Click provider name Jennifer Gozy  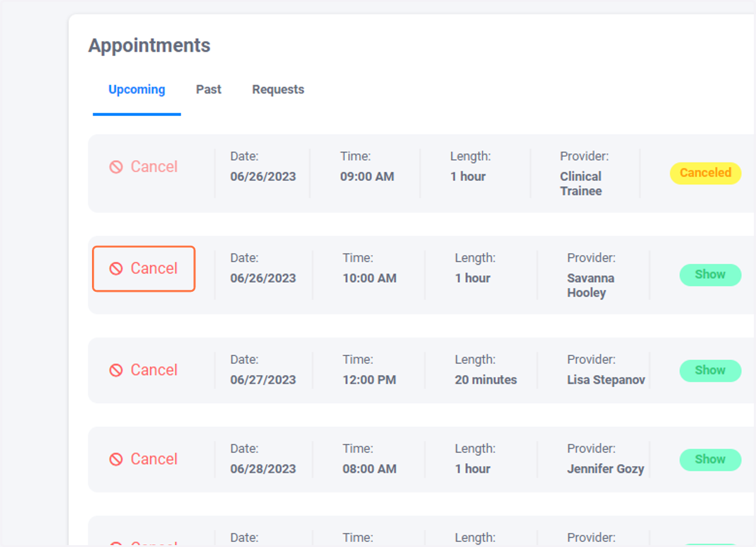point(605,469)
